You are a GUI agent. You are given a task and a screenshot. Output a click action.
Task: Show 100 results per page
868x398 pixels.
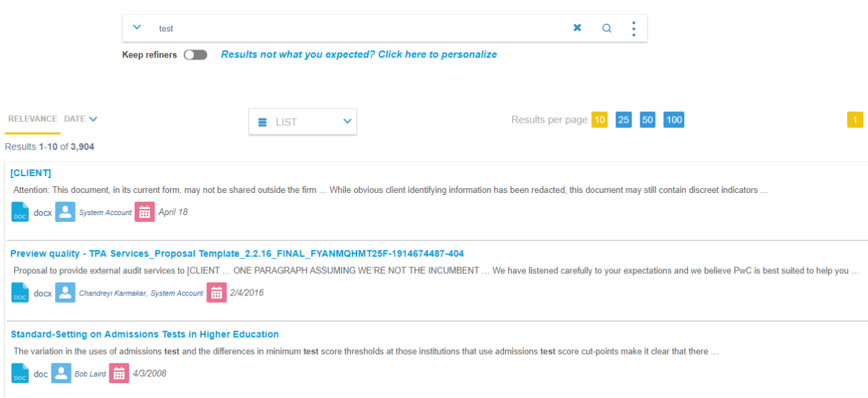coord(674,120)
